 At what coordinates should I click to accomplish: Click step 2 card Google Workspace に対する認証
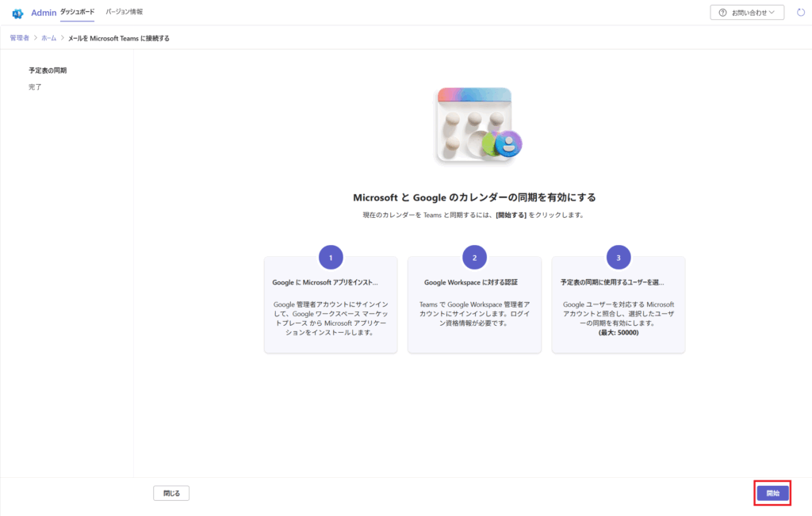click(x=474, y=304)
